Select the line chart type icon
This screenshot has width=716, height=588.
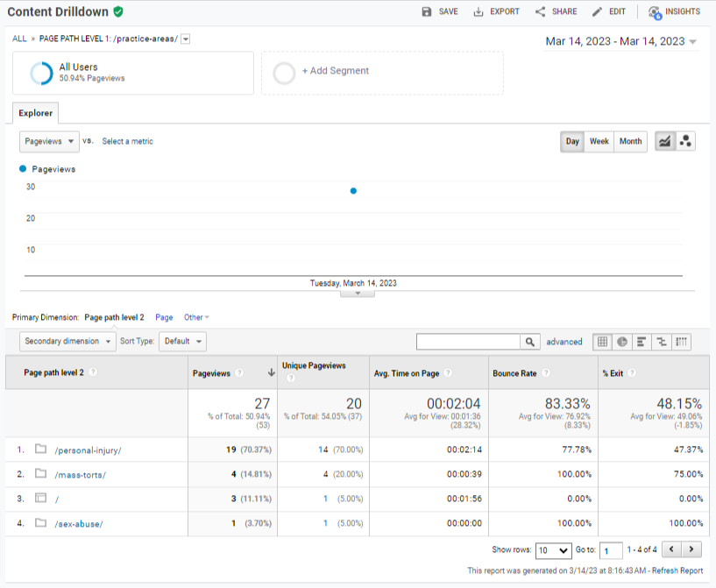(665, 141)
